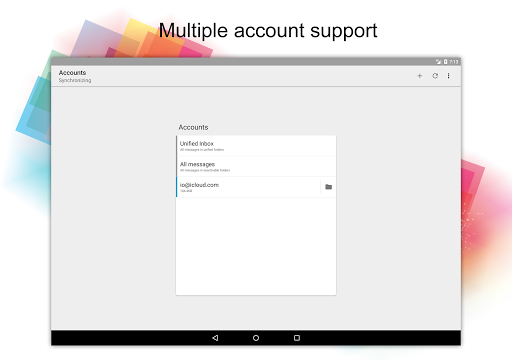
Task: Tap the refresh sync icon
Action: [x=435, y=76]
